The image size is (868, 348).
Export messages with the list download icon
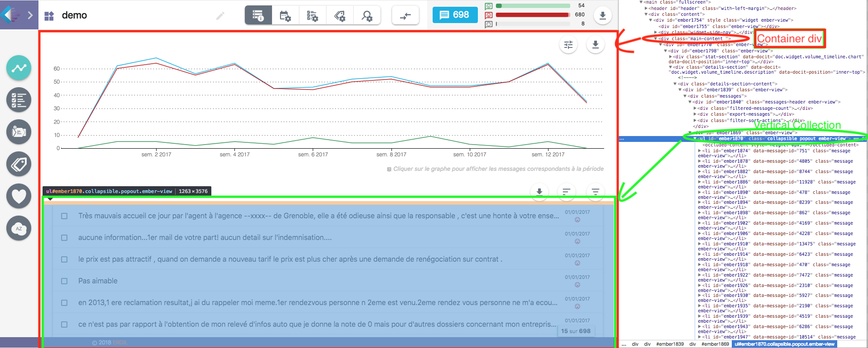539,192
